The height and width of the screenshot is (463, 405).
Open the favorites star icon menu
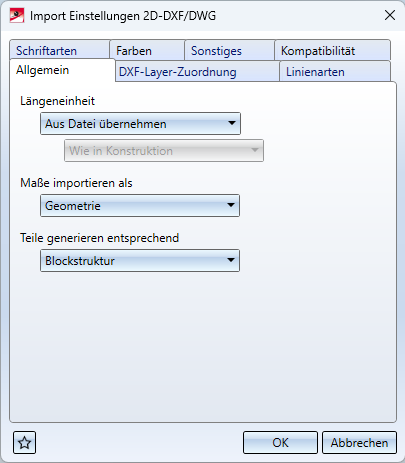[x=24, y=443]
